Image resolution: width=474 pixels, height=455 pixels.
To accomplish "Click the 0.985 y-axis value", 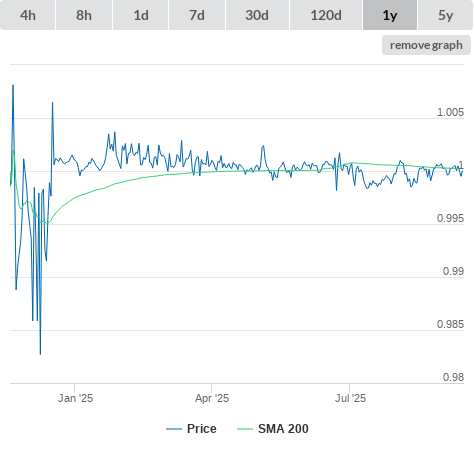I will point(450,324).
